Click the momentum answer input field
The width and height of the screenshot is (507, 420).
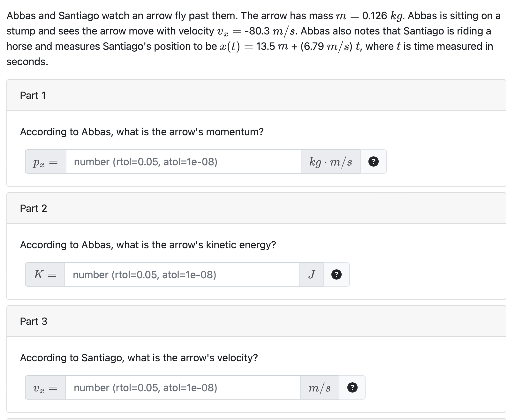click(x=183, y=162)
